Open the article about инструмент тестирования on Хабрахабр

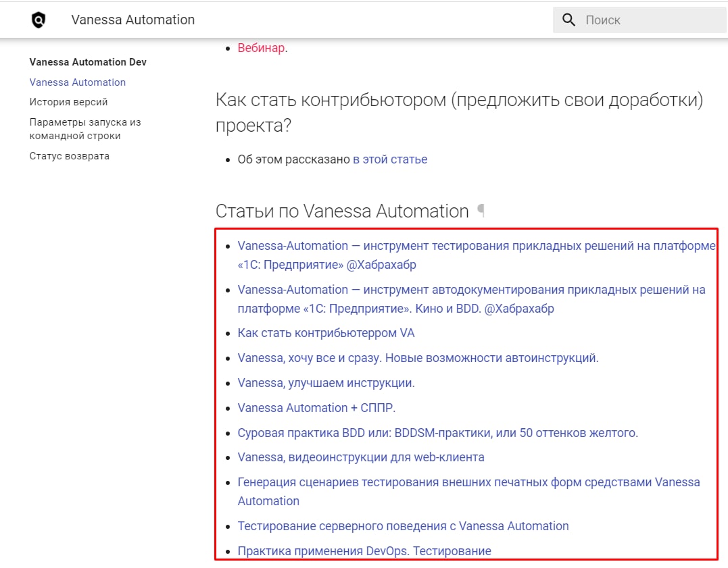[477, 255]
